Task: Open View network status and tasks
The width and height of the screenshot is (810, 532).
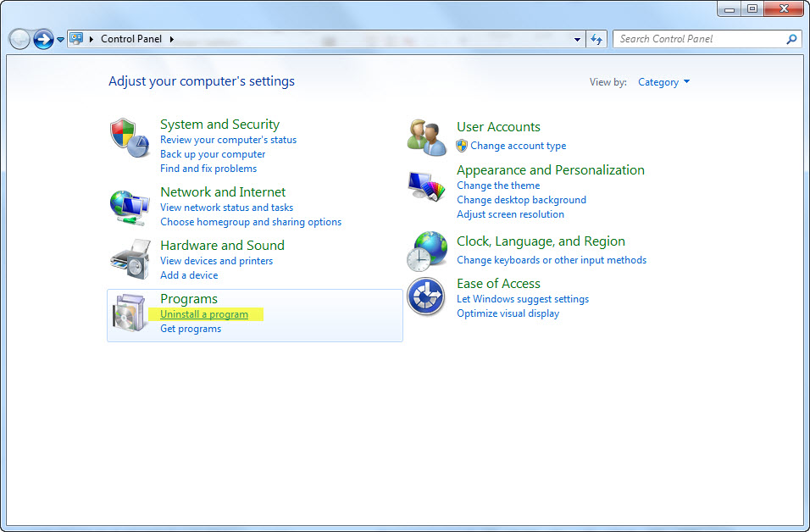Action: pos(227,208)
